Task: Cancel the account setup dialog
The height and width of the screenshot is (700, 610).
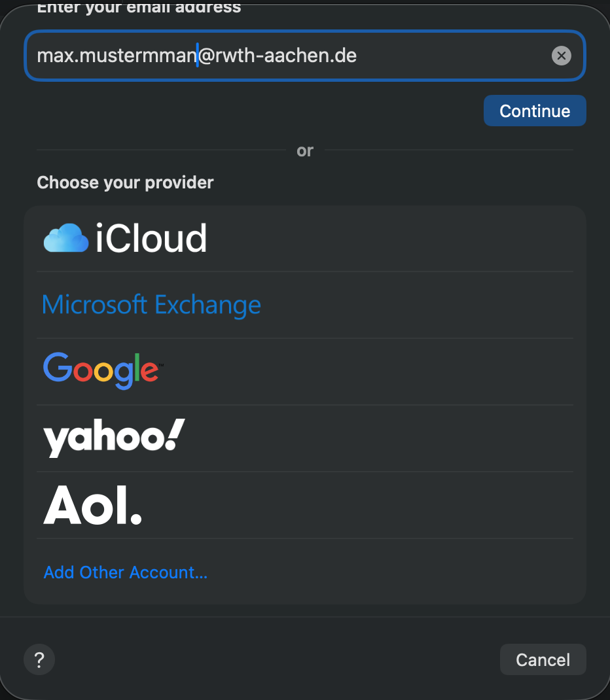Action: coord(543,659)
